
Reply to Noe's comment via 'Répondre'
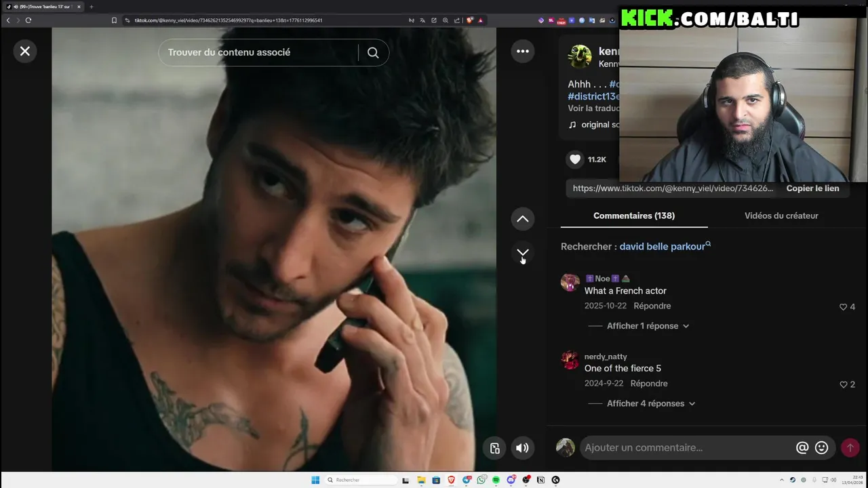652,306
